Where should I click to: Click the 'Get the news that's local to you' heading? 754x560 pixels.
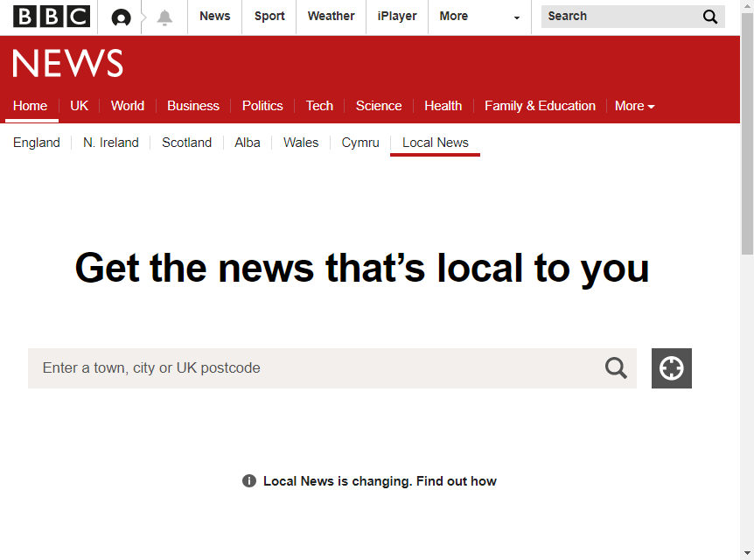coord(362,269)
